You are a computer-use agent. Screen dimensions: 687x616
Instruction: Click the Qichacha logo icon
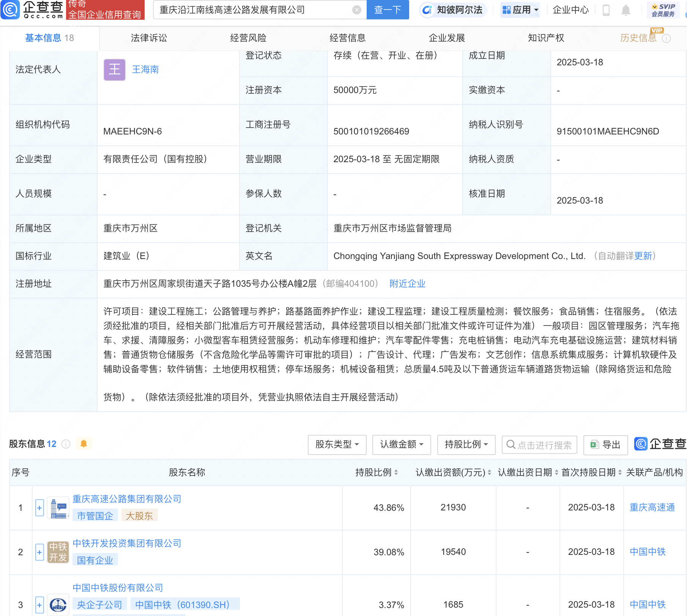tap(10, 9)
